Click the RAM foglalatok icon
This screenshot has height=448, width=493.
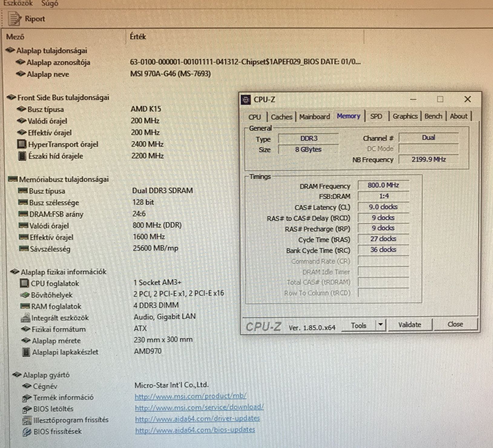tap(25, 306)
